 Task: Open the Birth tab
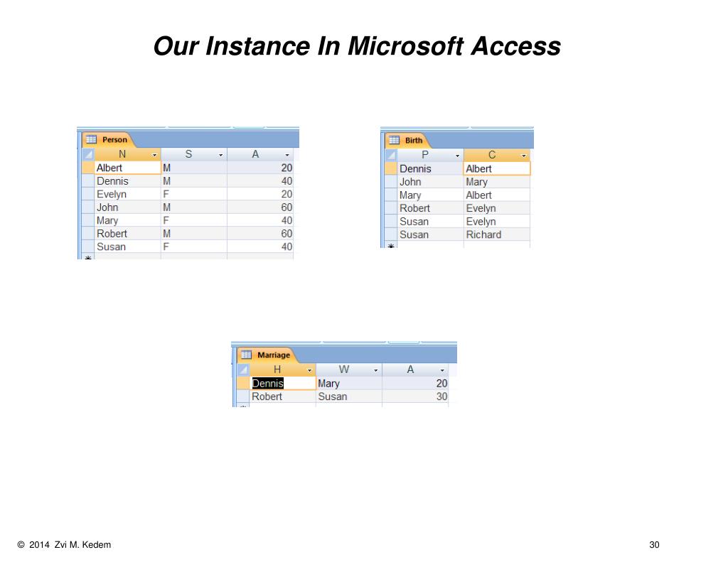tap(407, 140)
